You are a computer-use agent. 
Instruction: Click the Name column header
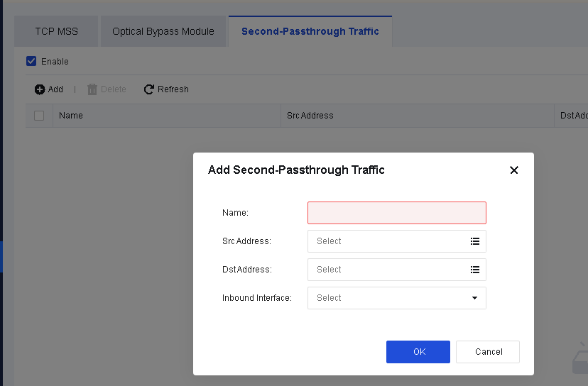(71, 116)
